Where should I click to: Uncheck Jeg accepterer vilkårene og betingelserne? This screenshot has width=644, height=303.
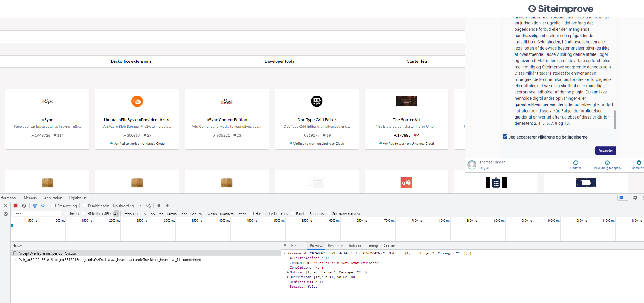505,136
